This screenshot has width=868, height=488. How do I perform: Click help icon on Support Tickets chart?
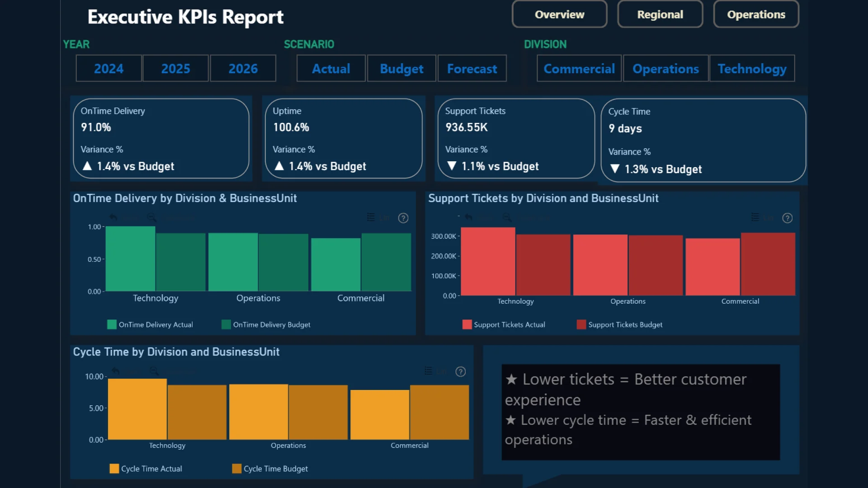[x=787, y=218]
